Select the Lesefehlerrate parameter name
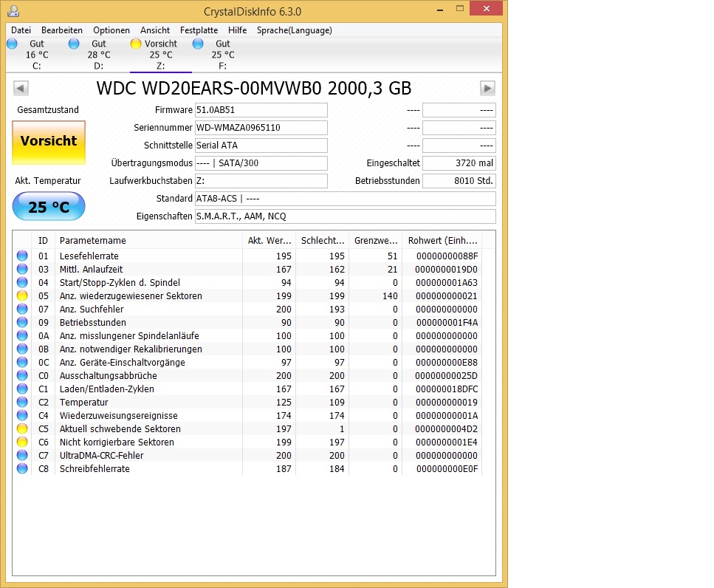 pyautogui.click(x=89, y=256)
